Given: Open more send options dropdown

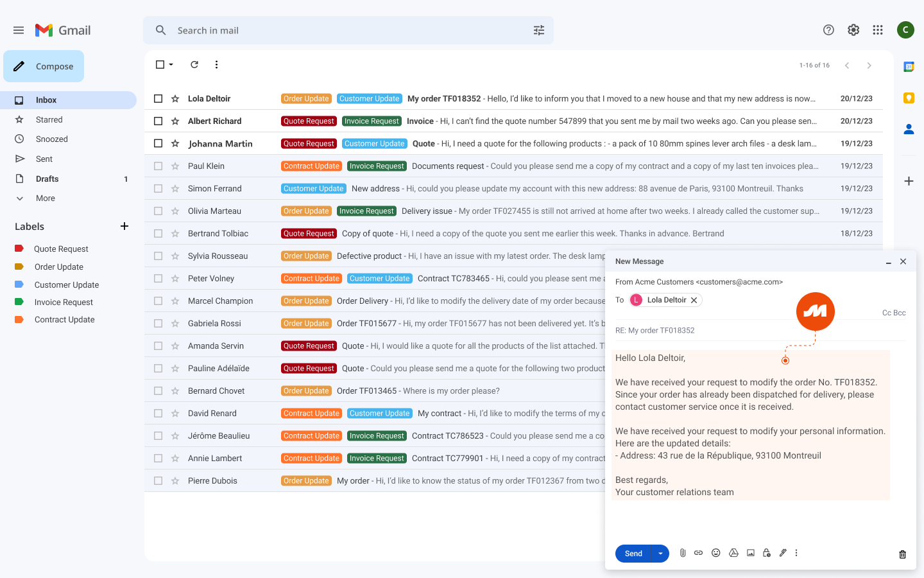Looking at the screenshot, I should tap(660, 554).
